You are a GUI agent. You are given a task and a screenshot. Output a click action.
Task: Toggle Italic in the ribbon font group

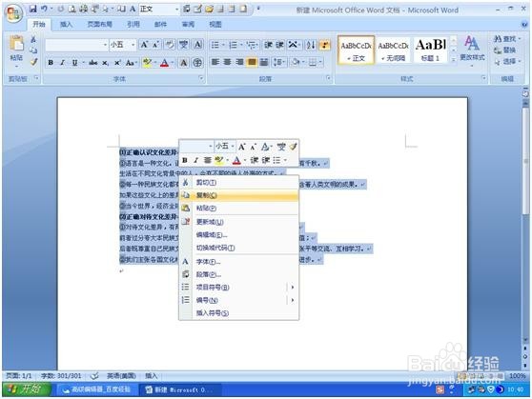[x=62, y=63]
